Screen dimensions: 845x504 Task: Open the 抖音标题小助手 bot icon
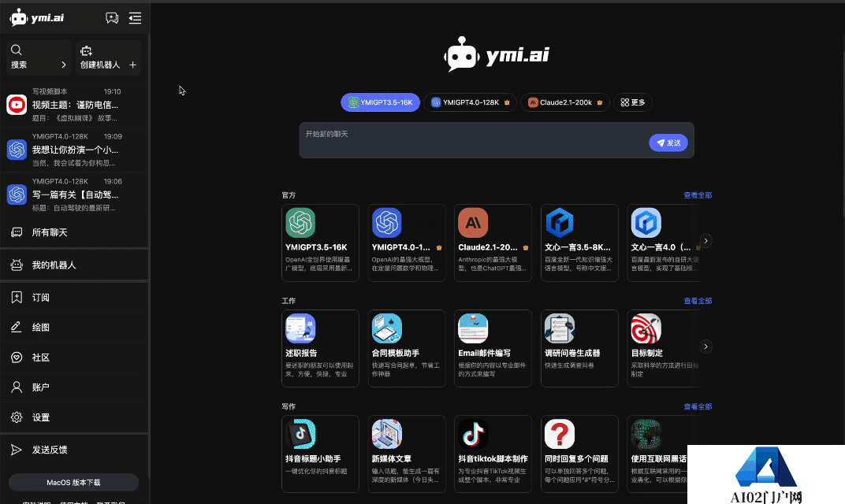point(300,434)
